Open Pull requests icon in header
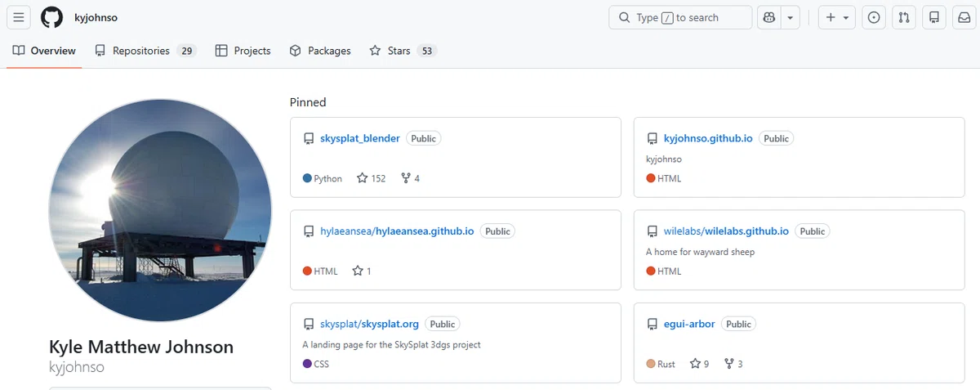 pos(903,17)
